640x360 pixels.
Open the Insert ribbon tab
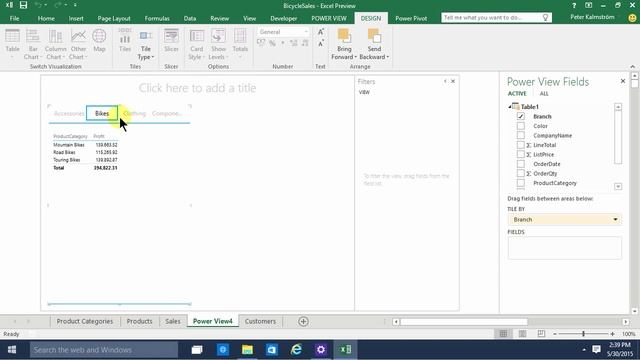(76, 18)
